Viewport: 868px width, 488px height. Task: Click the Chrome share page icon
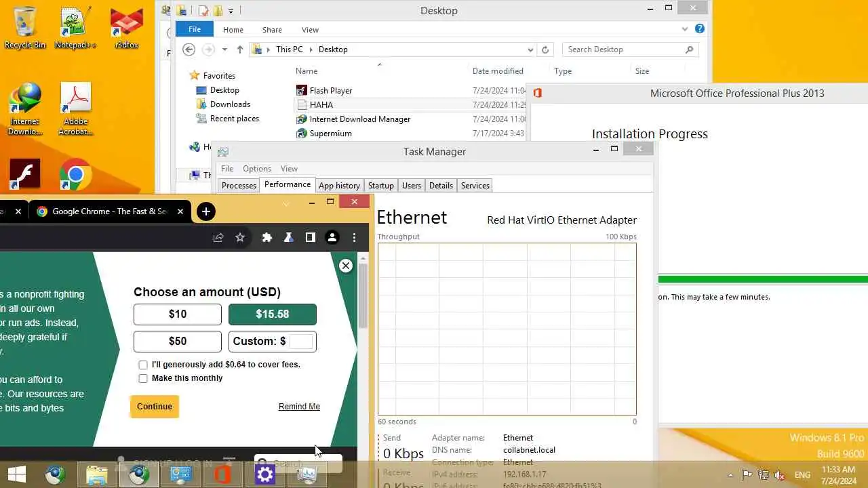[x=218, y=237]
